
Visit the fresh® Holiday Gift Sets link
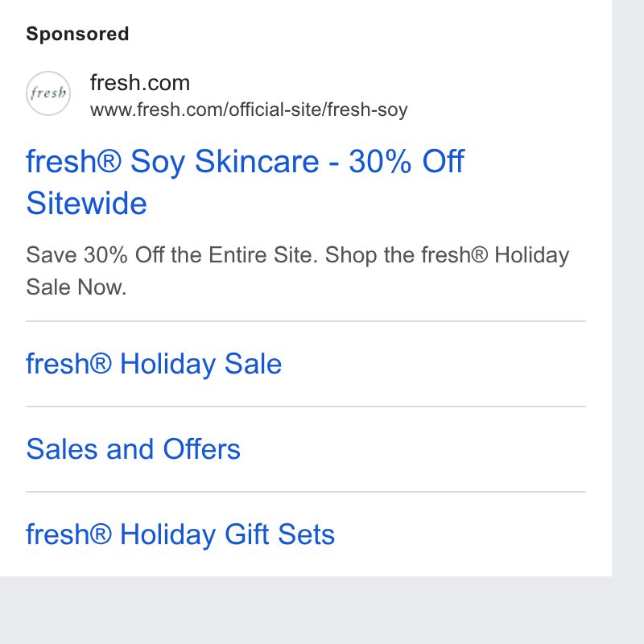pos(180,535)
